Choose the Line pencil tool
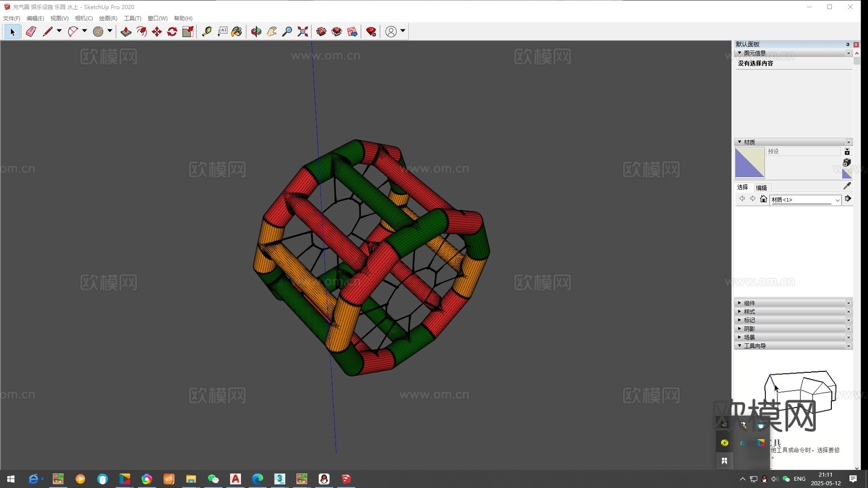This screenshot has height=488, width=868. tap(47, 32)
